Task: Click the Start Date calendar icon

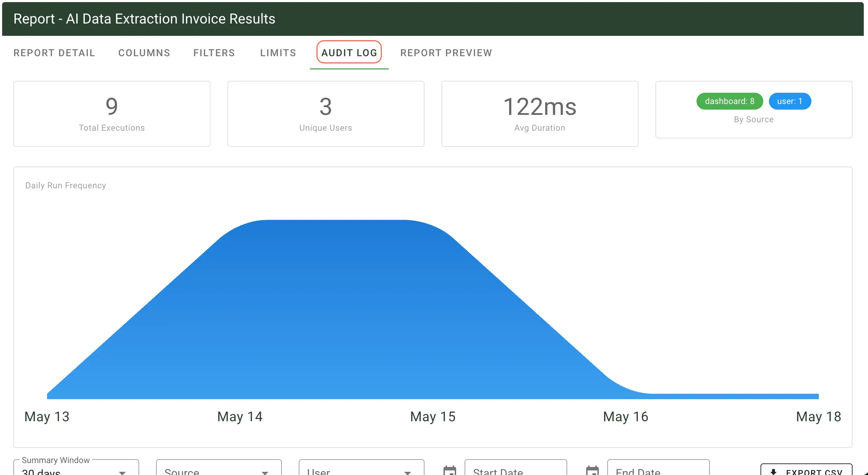Action: [x=450, y=470]
